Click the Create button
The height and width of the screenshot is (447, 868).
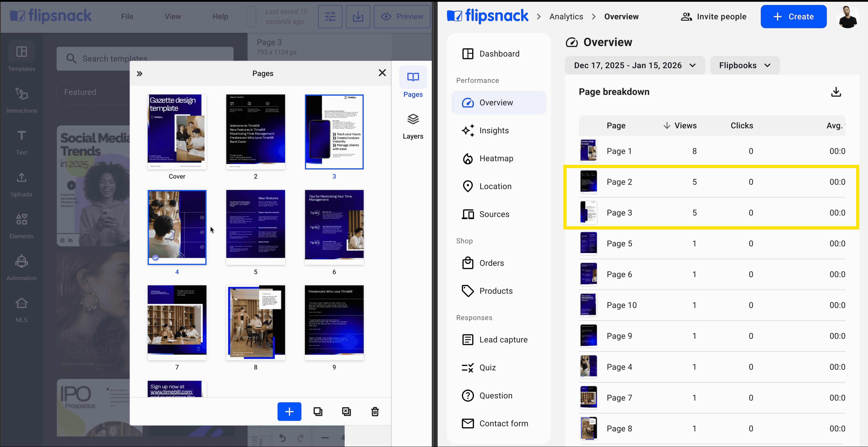(793, 17)
